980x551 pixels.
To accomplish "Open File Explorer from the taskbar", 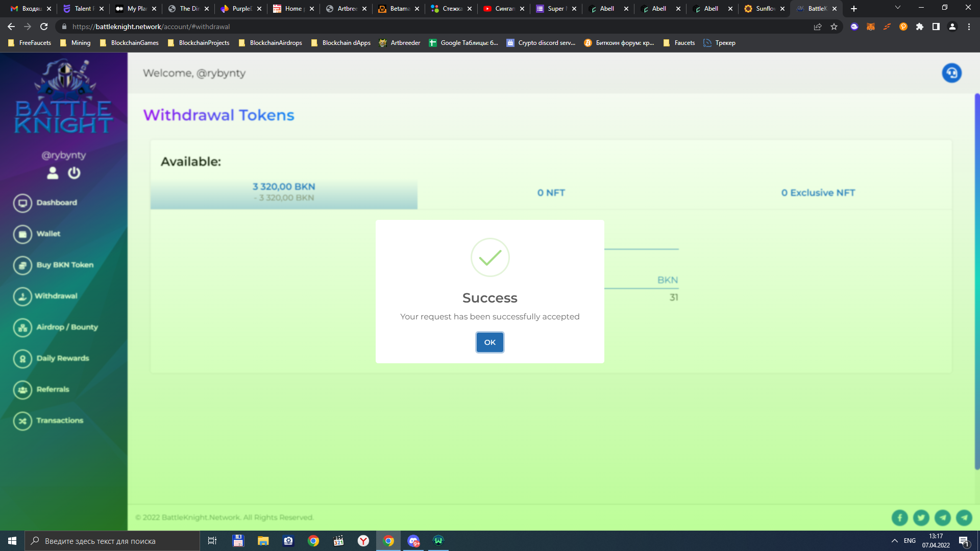I will coord(263,541).
